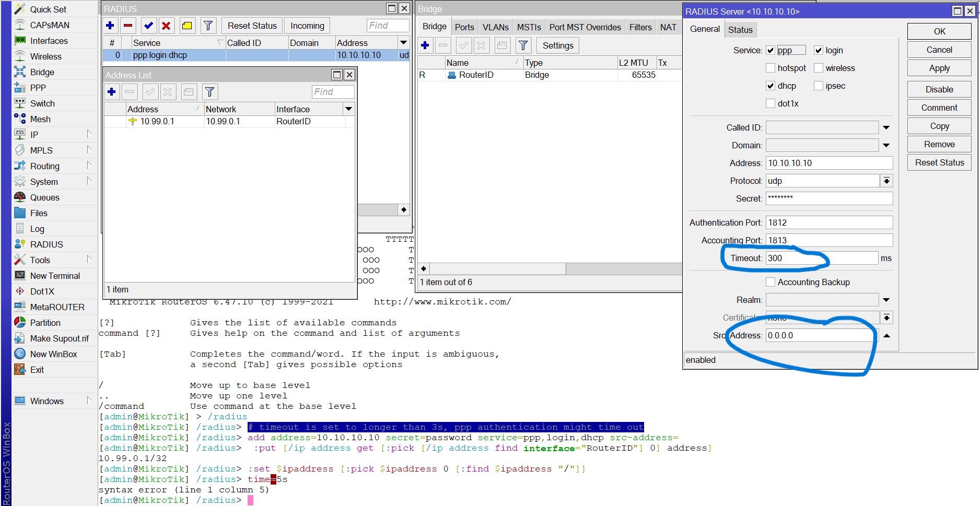Toggle the dot1x service checkbox

click(x=771, y=103)
